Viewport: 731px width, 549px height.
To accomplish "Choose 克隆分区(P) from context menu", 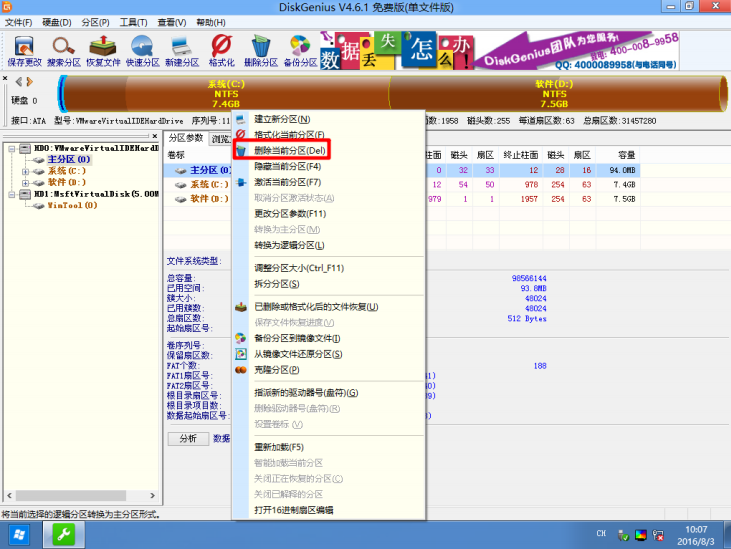I will 329,370.
